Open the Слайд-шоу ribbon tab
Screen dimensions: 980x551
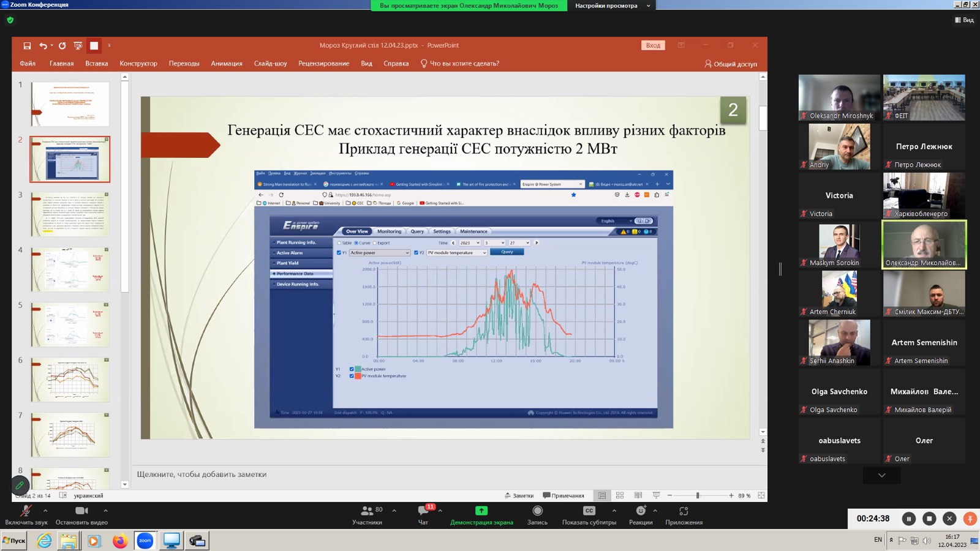pyautogui.click(x=270, y=63)
